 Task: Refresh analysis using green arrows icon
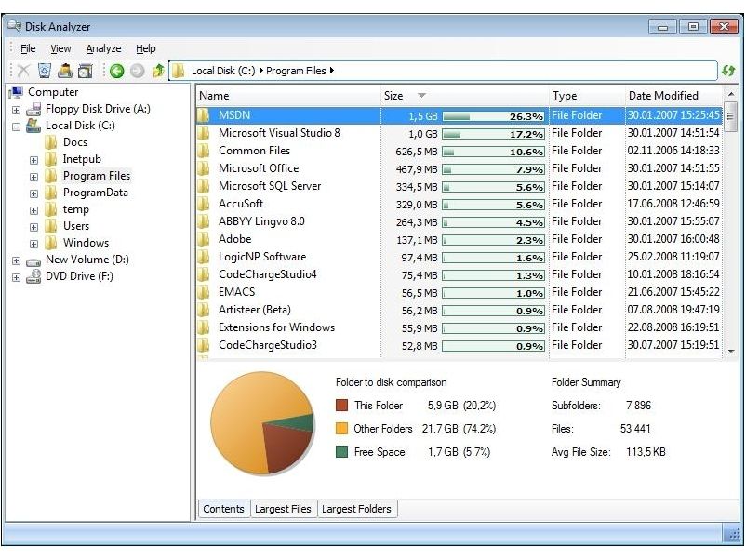point(728,71)
